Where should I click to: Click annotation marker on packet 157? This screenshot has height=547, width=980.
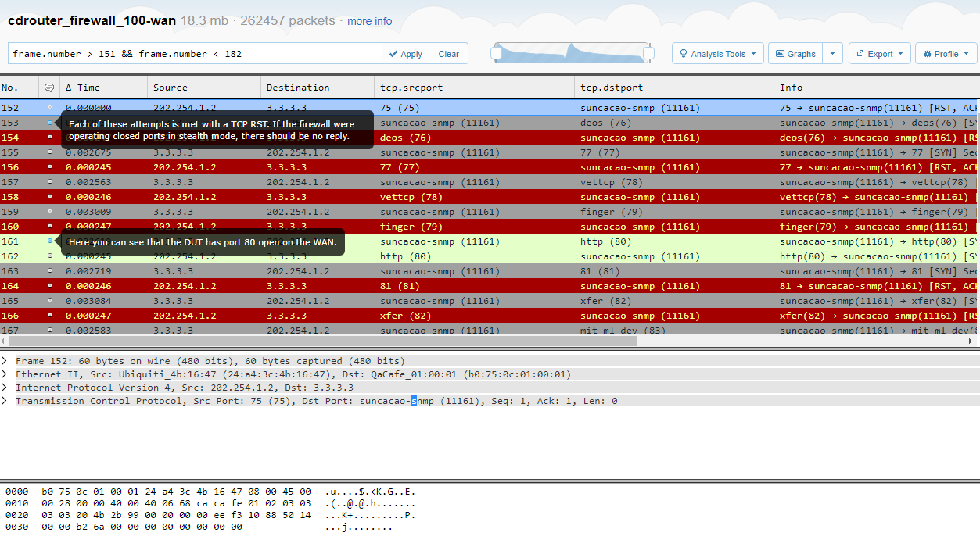pyautogui.click(x=50, y=182)
